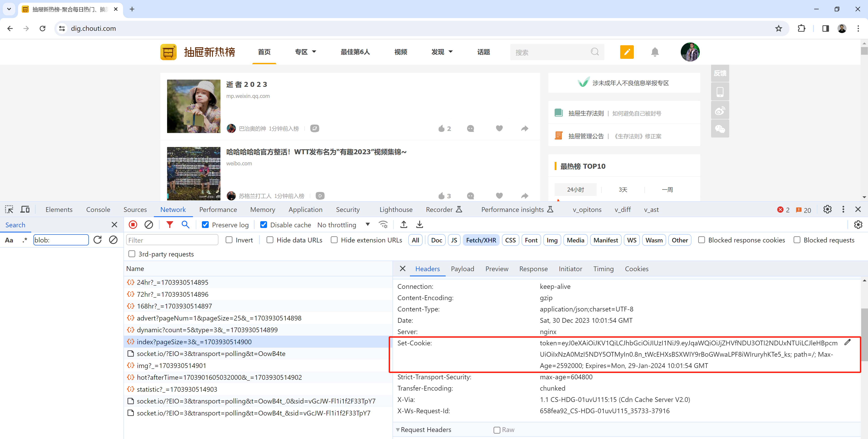Enable Hide extension URLs checkbox
The height and width of the screenshot is (439, 868).
click(x=334, y=240)
